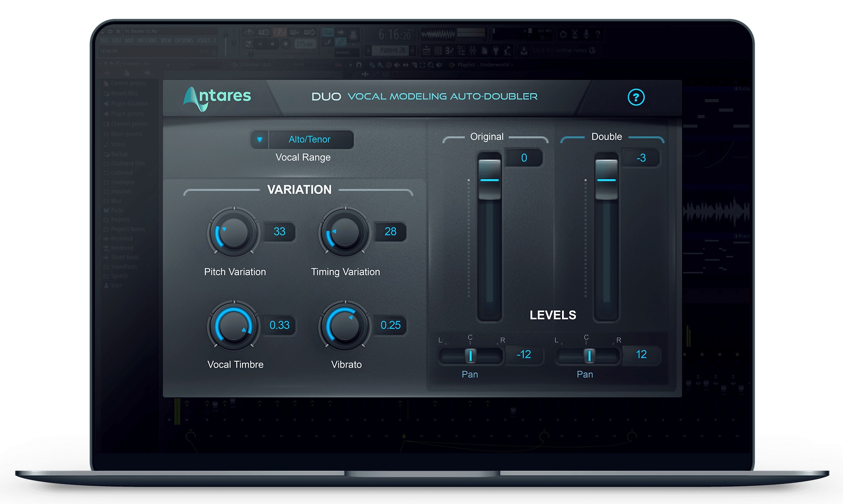Viewport: 843px width, 504px height.
Task: Open the plugin picker plug icon
Action: coord(496,51)
